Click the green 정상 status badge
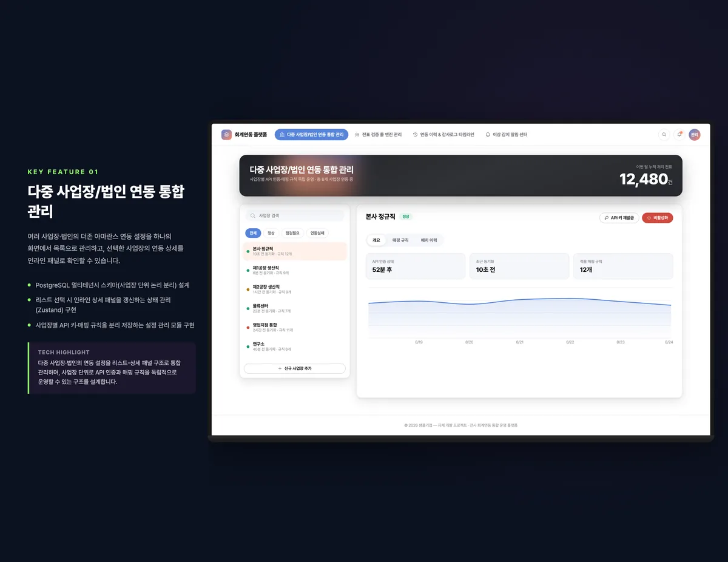 click(406, 217)
